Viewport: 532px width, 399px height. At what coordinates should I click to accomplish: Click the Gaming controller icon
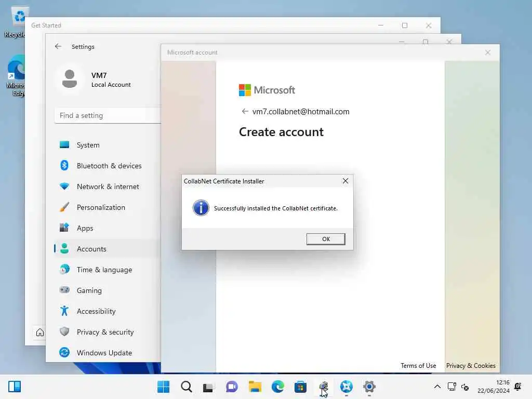64,290
